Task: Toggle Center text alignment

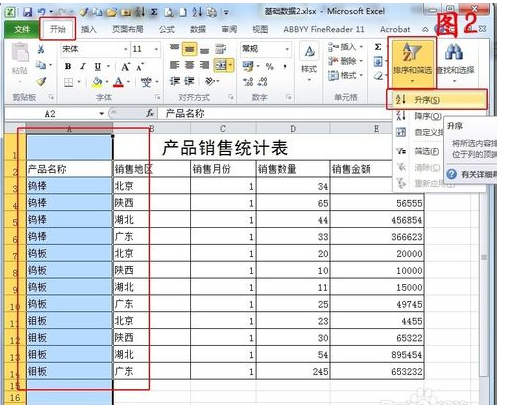Action: [x=189, y=65]
